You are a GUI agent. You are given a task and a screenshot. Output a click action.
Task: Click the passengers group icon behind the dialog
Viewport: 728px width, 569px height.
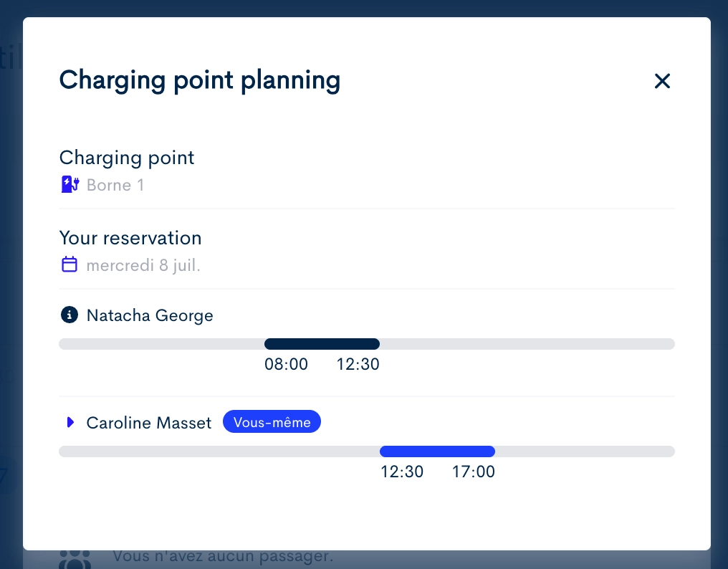coord(75,559)
